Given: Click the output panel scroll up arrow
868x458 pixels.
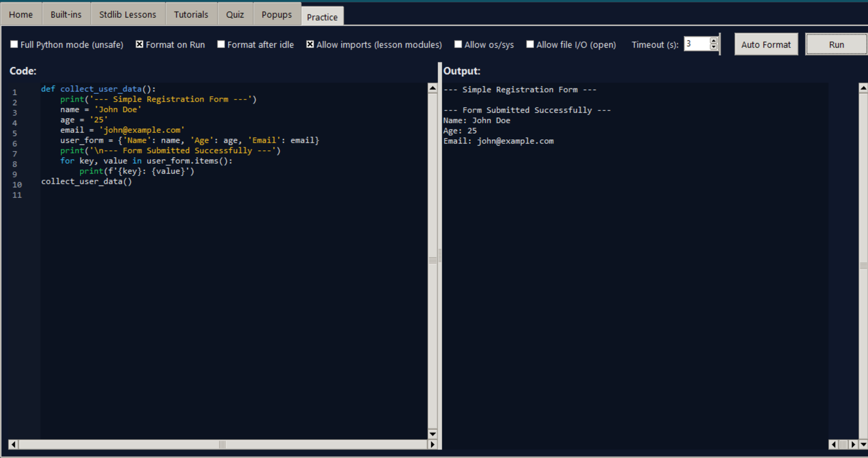Looking at the screenshot, I should click(x=863, y=88).
